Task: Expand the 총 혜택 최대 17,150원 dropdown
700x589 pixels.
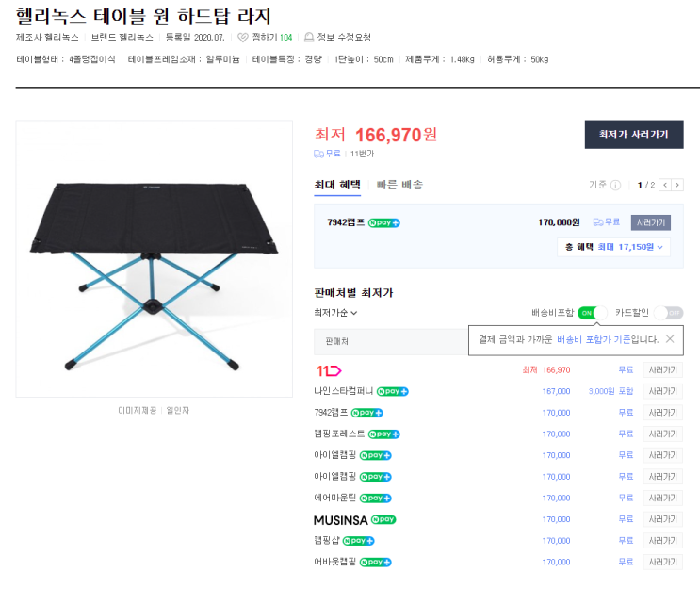Action: 613,247
